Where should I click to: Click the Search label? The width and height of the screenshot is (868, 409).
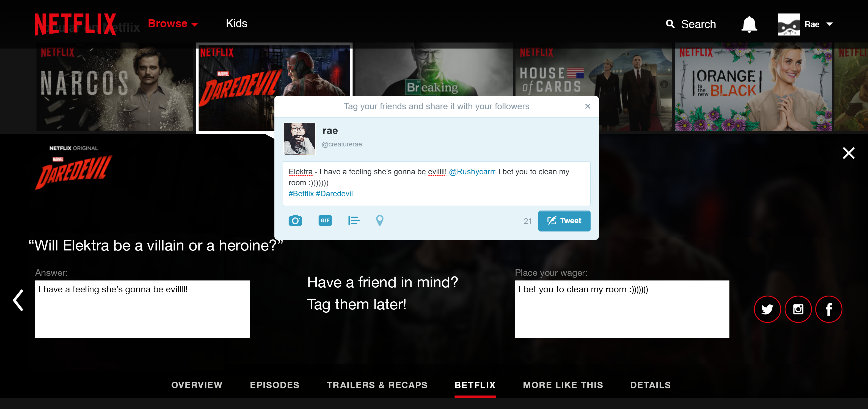(699, 24)
